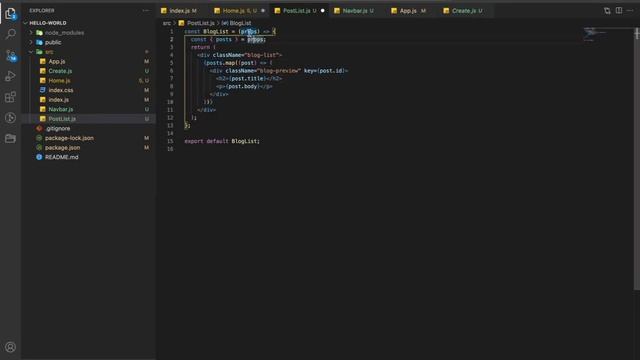The height and width of the screenshot is (360, 640).
Task: Click 'export default BlogList;' code line
Action: point(222,141)
